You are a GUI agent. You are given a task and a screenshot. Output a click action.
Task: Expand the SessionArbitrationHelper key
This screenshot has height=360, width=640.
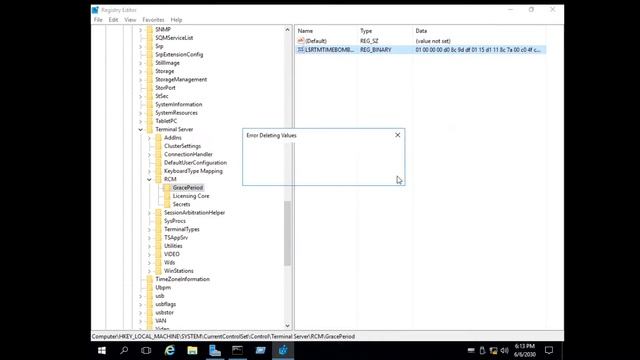point(149,213)
